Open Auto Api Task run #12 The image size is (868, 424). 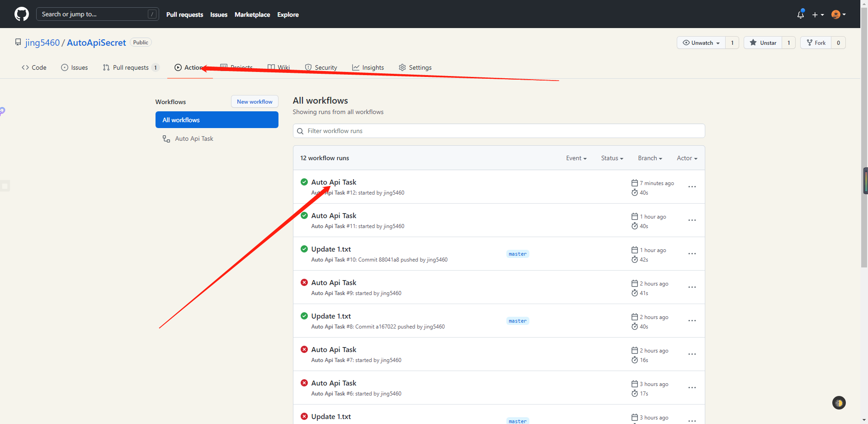pyautogui.click(x=334, y=182)
